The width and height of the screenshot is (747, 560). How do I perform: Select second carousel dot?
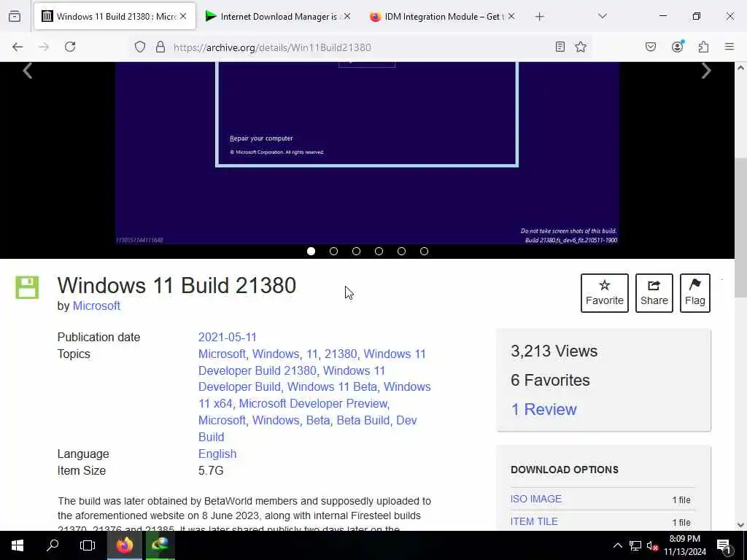pos(333,251)
